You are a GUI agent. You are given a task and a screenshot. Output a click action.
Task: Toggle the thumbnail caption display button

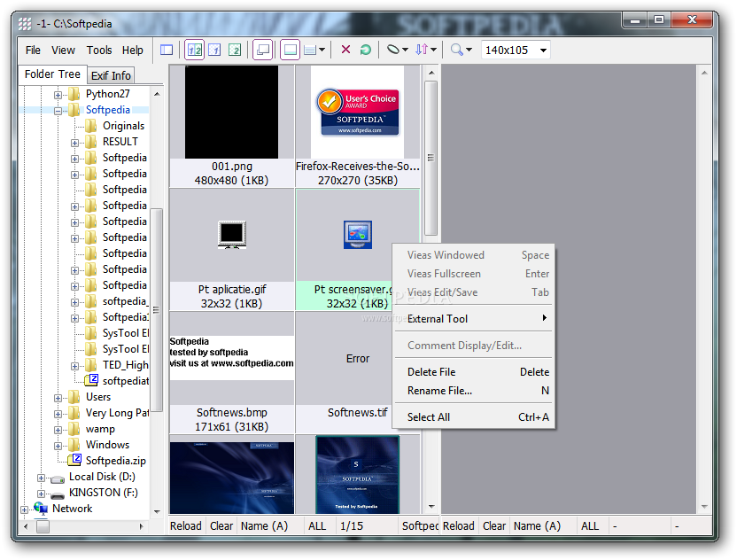290,50
